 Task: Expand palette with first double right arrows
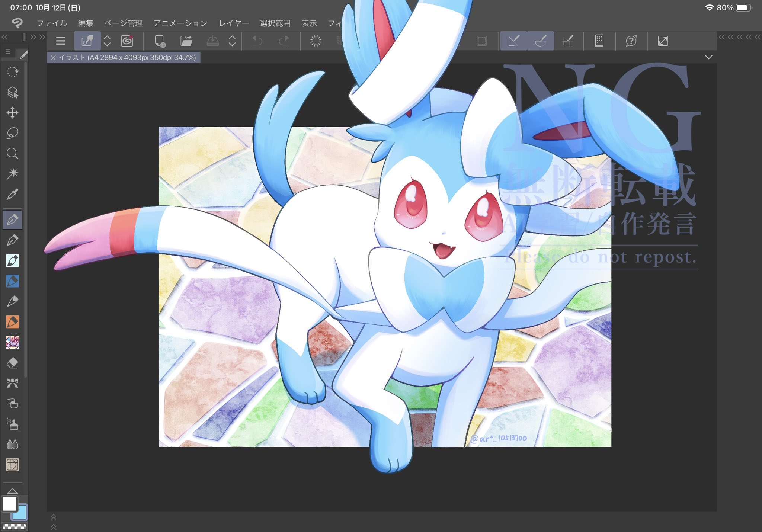point(33,37)
